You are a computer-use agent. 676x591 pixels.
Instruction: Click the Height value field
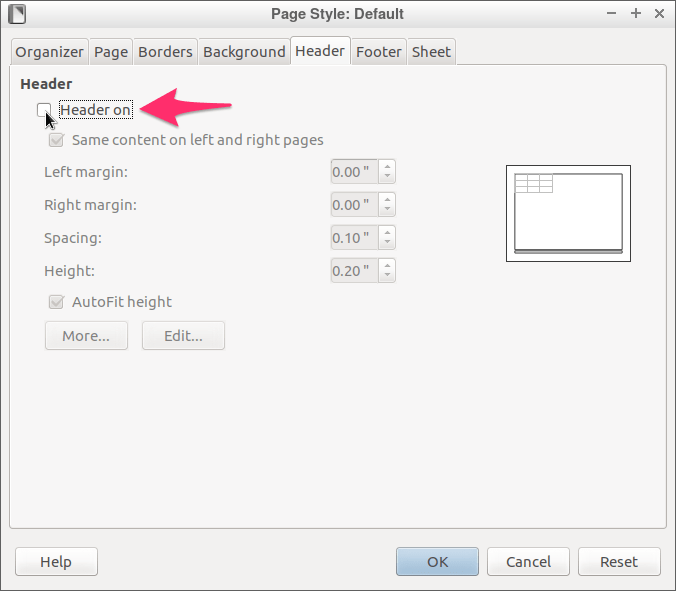(354, 271)
